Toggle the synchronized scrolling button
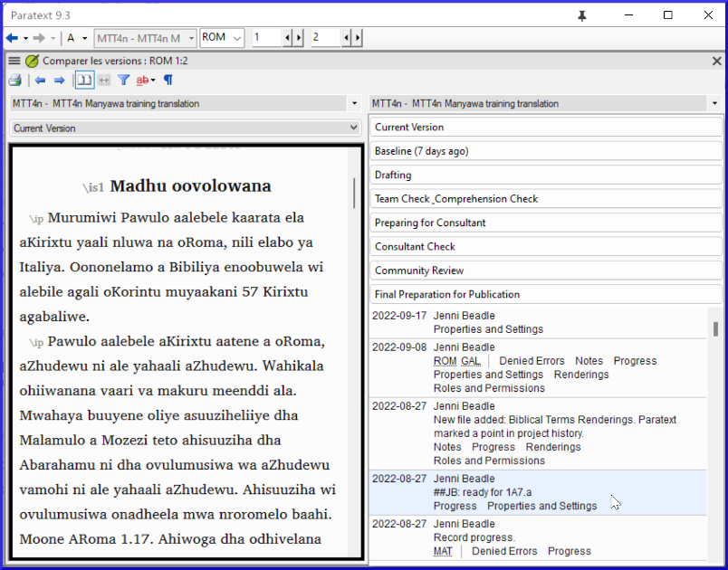 (104, 81)
